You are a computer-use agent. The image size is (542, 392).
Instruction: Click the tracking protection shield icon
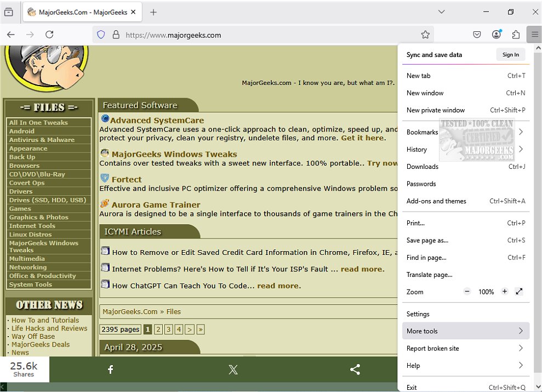pyautogui.click(x=101, y=35)
